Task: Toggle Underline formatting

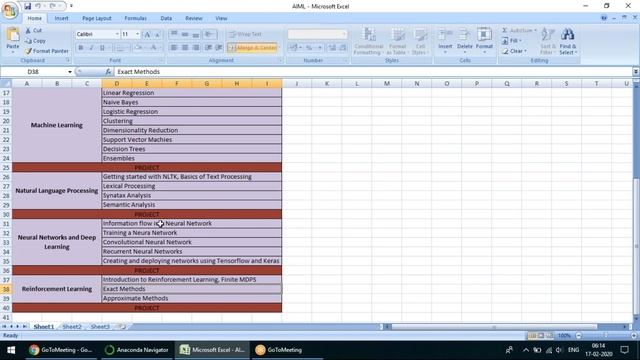Action: pyautogui.click(x=102, y=48)
